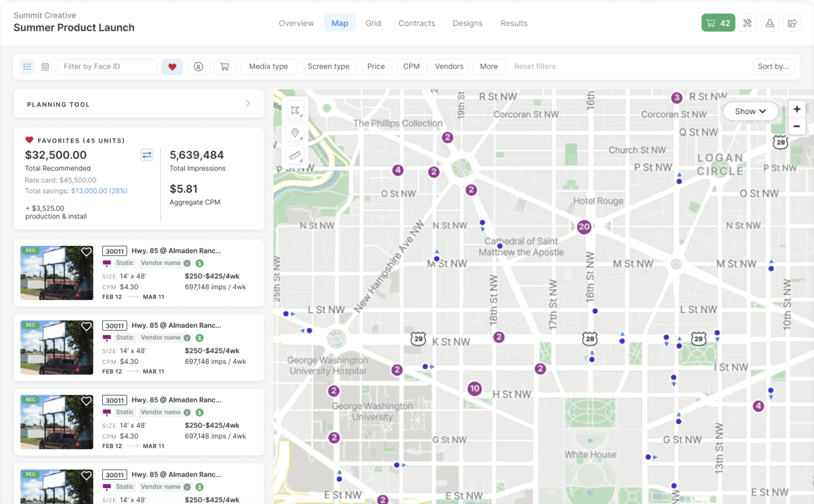This screenshot has height=504, width=814.
Task: Click the download icon in header
Action: (770, 23)
